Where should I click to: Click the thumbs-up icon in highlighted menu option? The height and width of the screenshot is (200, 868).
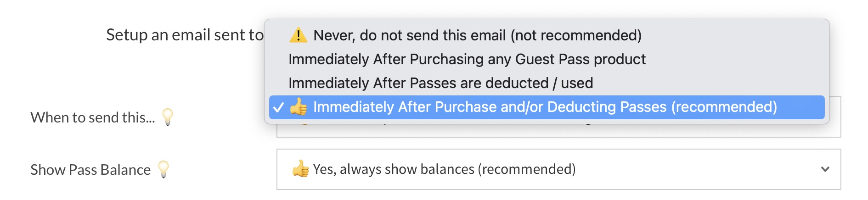pyautogui.click(x=299, y=107)
